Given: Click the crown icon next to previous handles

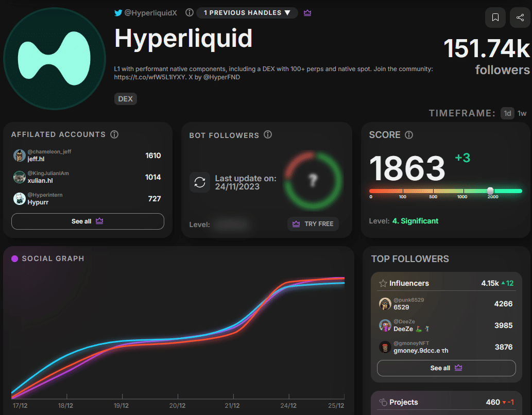Looking at the screenshot, I should tap(307, 13).
